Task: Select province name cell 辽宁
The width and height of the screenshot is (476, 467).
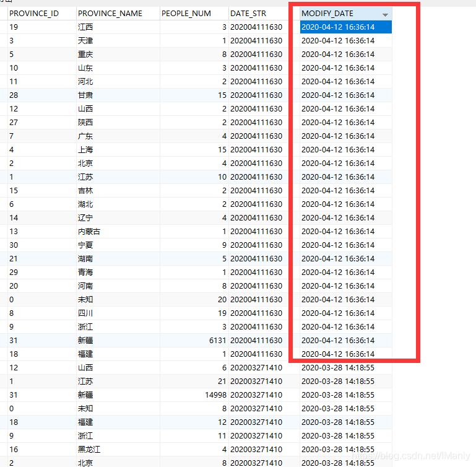Action: (x=118, y=218)
